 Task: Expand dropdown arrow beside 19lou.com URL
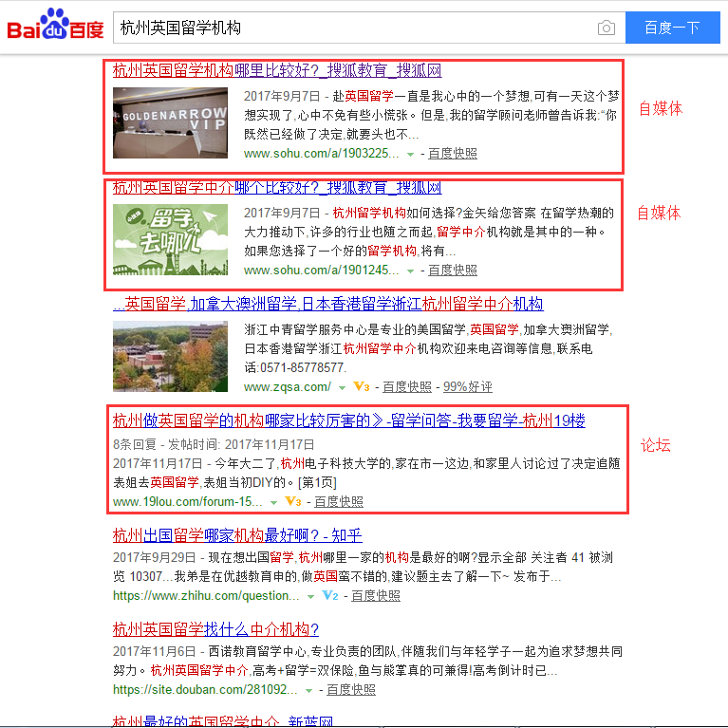[x=274, y=503]
